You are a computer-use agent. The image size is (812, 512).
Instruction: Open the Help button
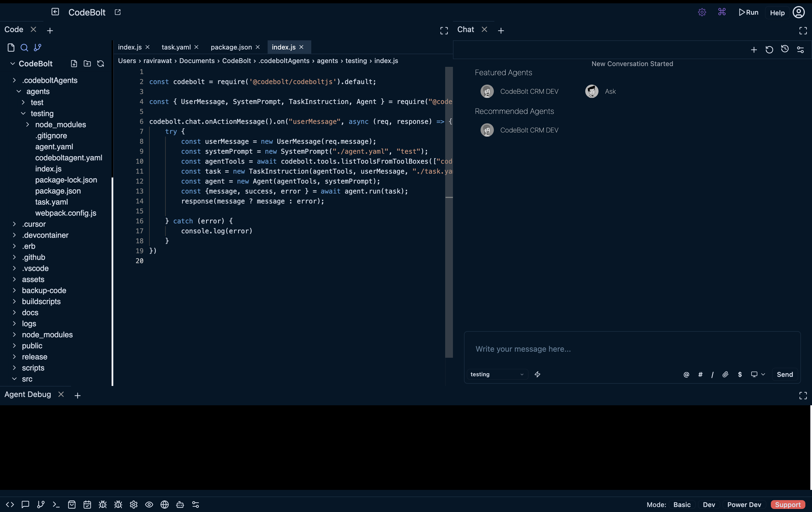(x=777, y=13)
